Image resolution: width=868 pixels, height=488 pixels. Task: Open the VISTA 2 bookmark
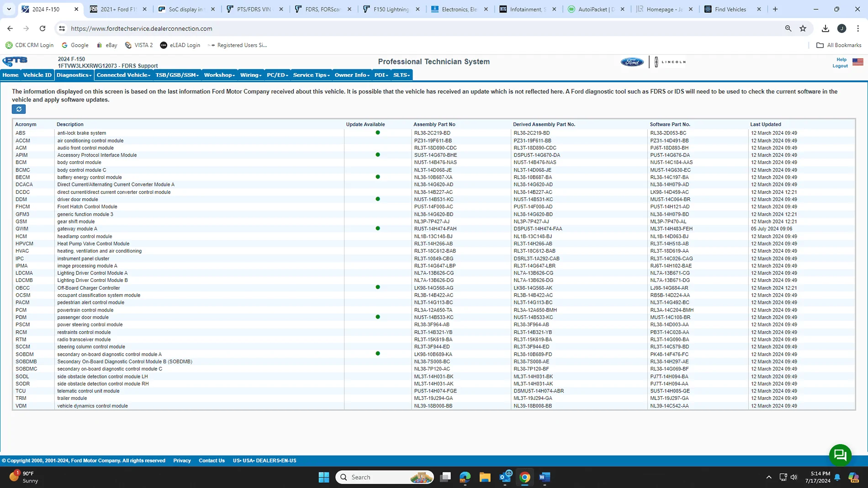pos(139,45)
